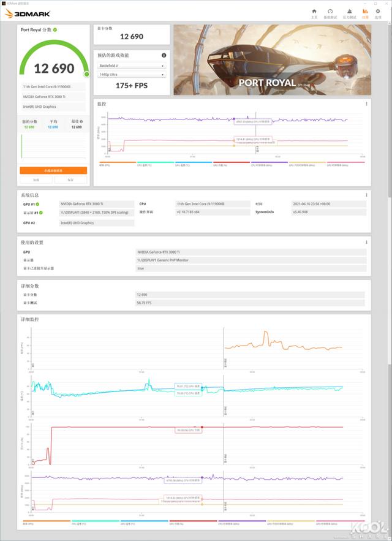Click the GPU #2 value 'Intel(R) UHD Graphics'
This screenshot has width=392, height=541.
coord(97,223)
